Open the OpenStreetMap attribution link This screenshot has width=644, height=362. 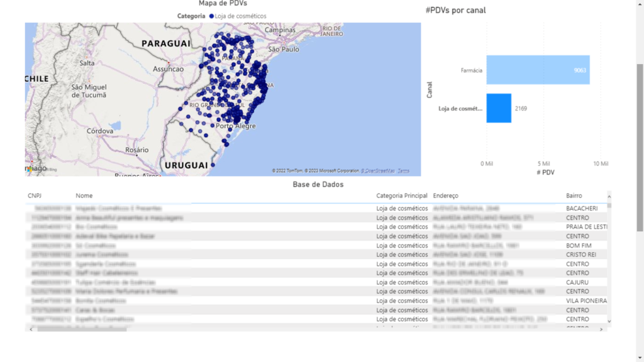click(377, 171)
